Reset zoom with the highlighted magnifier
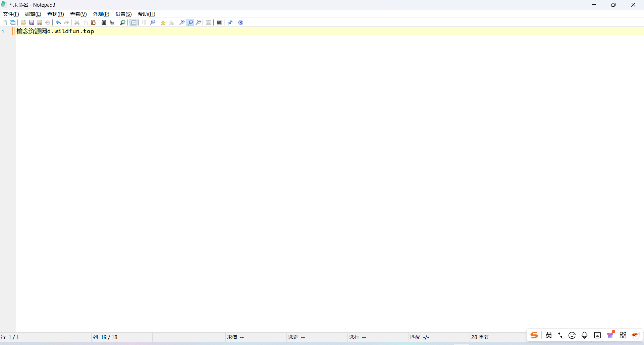 point(190,22)
